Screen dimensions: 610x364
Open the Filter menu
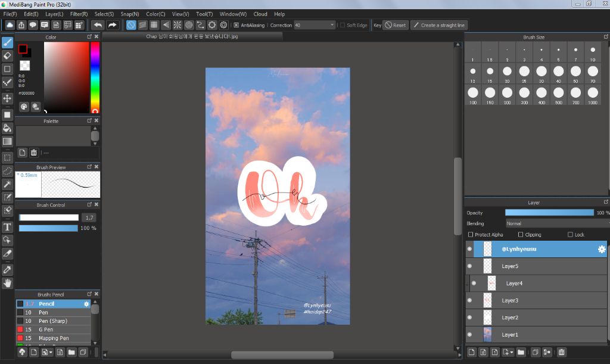[79, 14]
